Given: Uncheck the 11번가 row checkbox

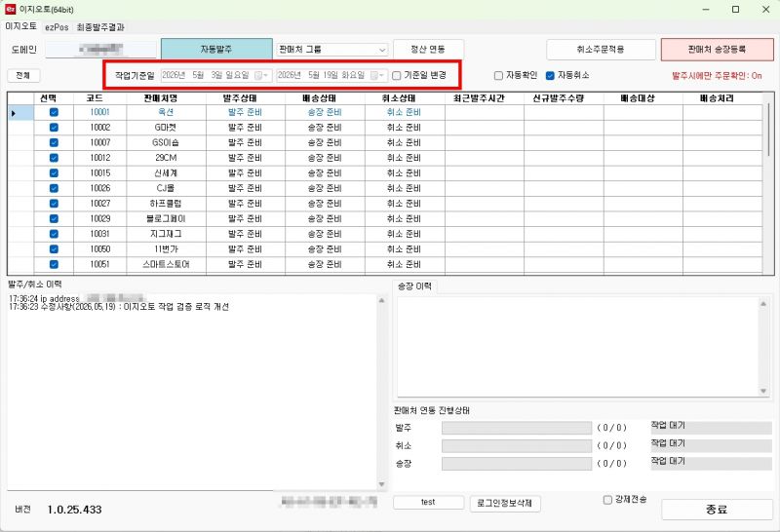Looking at the screenshot, I should 54,249.
